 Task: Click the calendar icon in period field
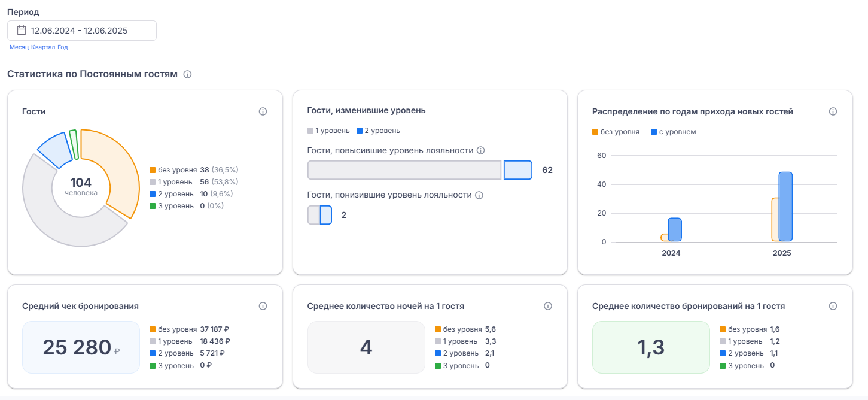22,31
